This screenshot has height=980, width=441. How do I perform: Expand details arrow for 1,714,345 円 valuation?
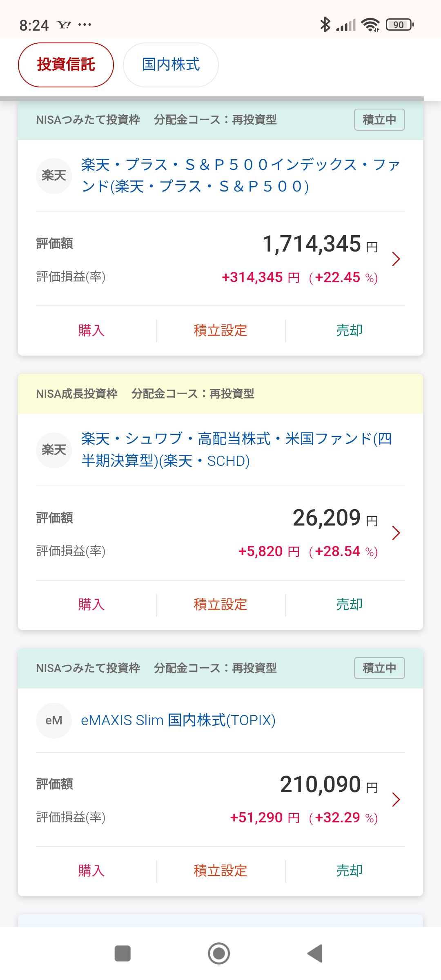coord(396,259)
